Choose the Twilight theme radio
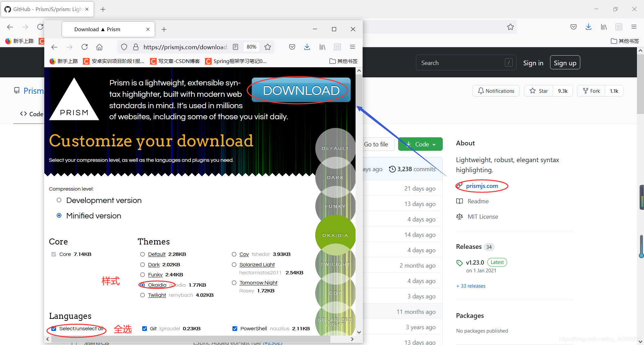The height and width of the screenshot is (345, 644). tap(143, 295)
